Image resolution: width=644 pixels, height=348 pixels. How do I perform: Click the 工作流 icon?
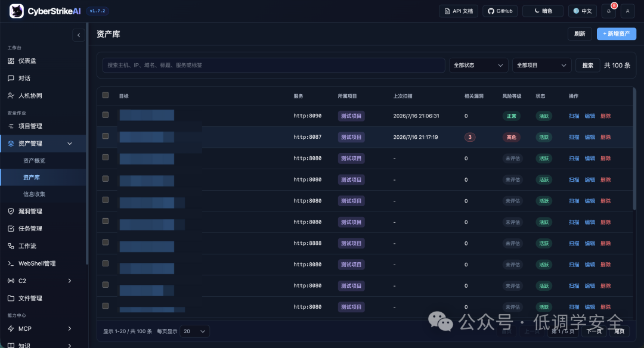point(11,246)
